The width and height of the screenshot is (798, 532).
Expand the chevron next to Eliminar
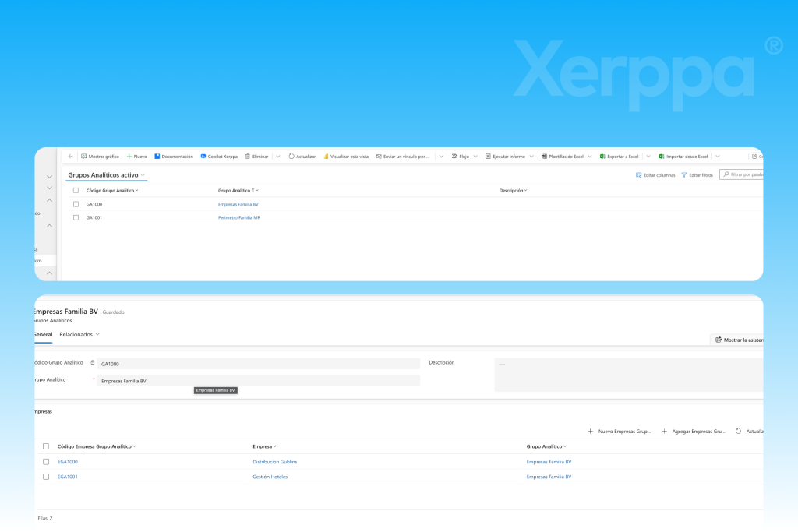(x=278, y=156)
